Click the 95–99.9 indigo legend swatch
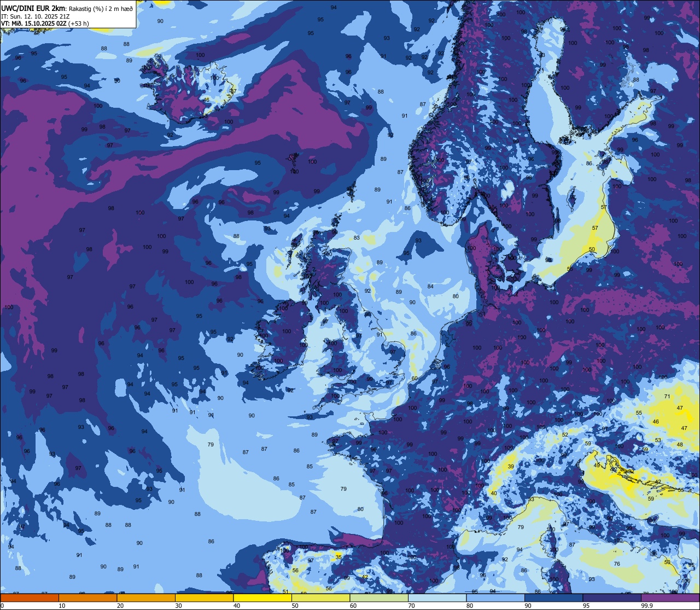This screenshot has width=700, height=610. pyautogui.click(x=612, y=598)
